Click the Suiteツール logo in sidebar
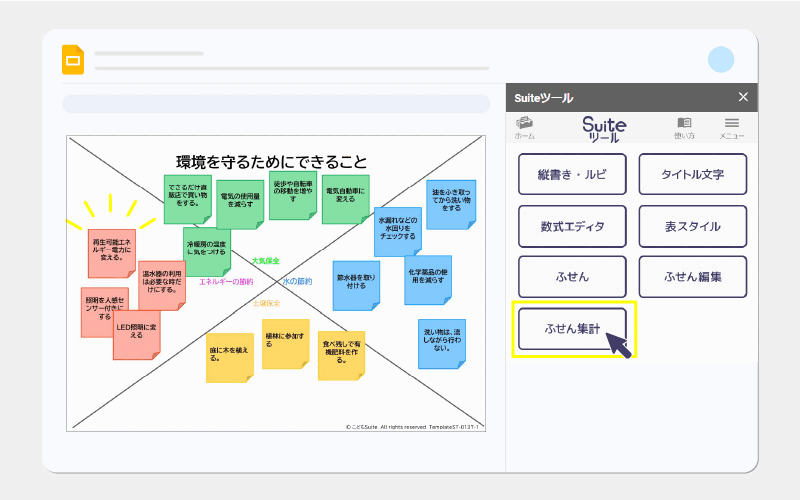Screen dimensions: 800x500 pos(604,127)
